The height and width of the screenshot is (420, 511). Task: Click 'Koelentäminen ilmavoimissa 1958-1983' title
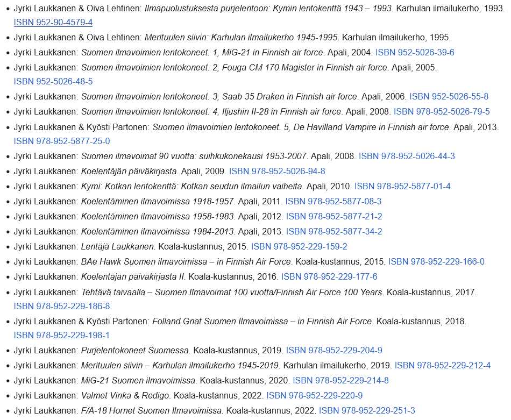point(158,216)
